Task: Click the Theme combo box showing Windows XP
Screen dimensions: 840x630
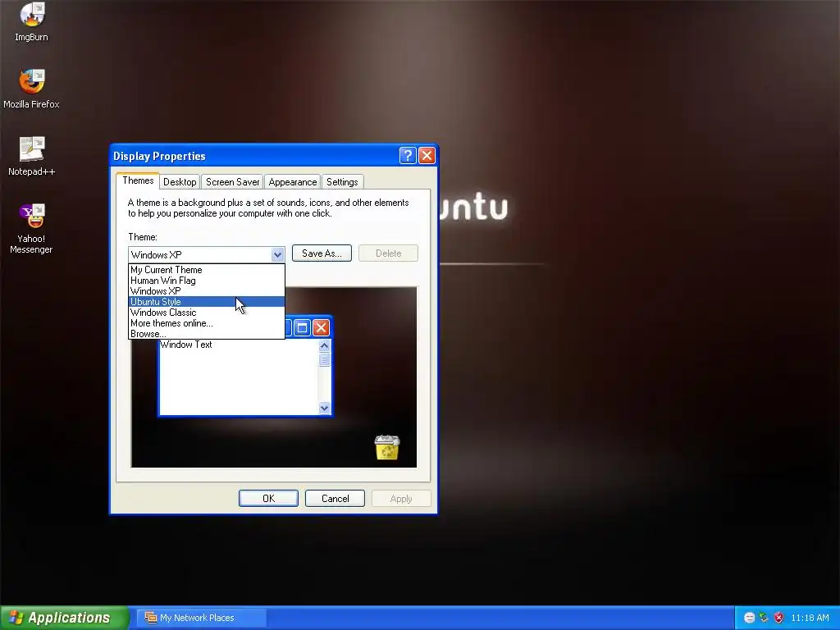Action: (x=206, y=254)
